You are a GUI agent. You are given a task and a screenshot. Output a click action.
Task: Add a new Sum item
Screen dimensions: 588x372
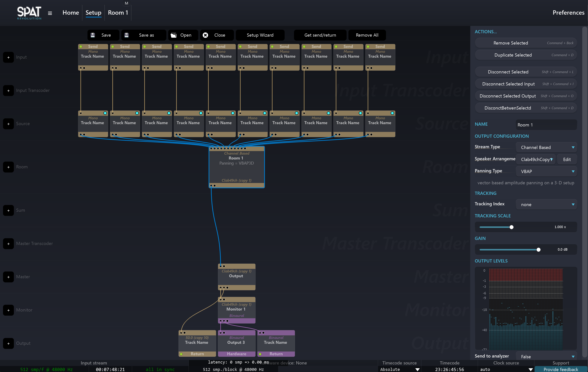click(8, 210)
